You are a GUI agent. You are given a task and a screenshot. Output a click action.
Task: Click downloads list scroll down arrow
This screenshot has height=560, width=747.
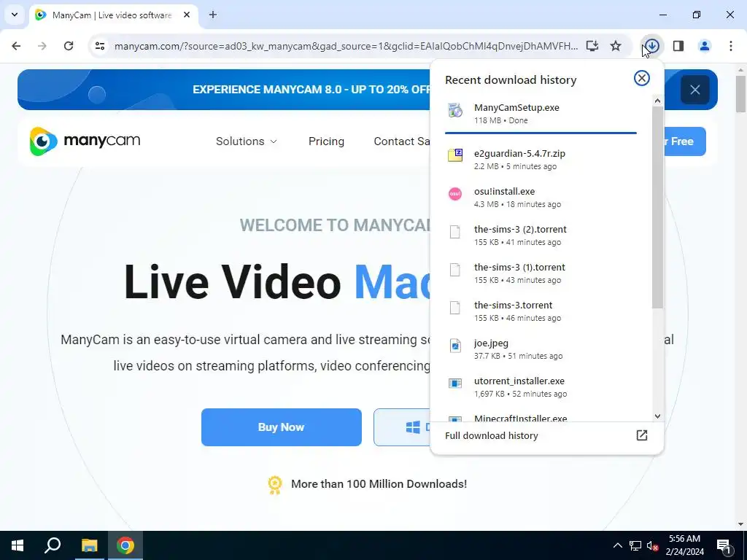click(657, 416)
